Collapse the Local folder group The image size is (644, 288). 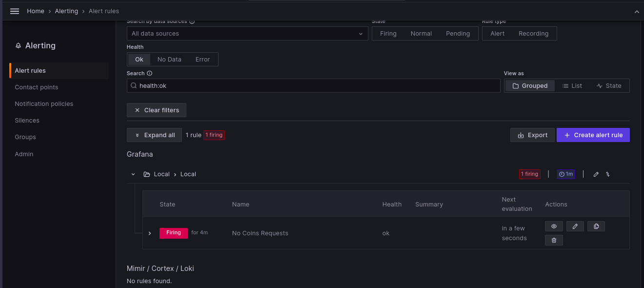(133, 174)
